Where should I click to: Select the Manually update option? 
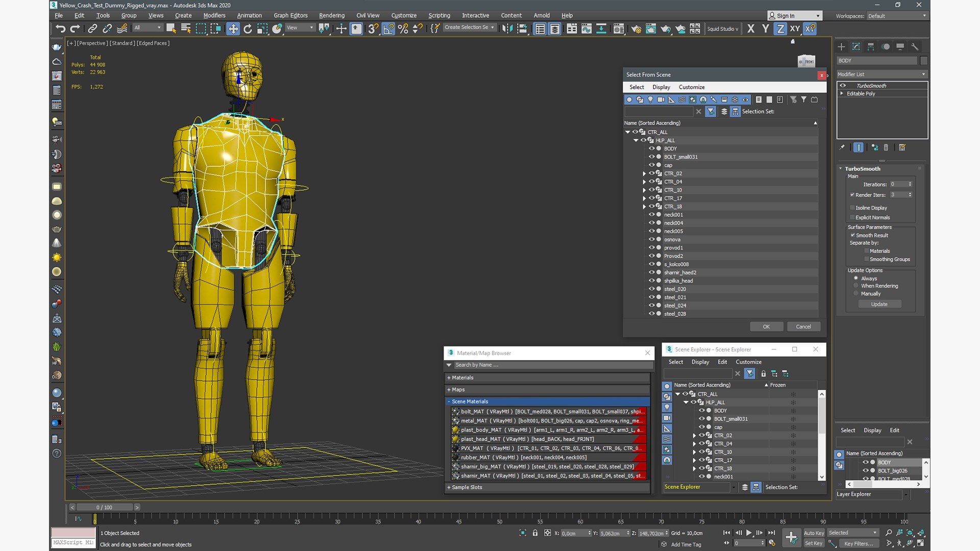(x=856, y=293)
